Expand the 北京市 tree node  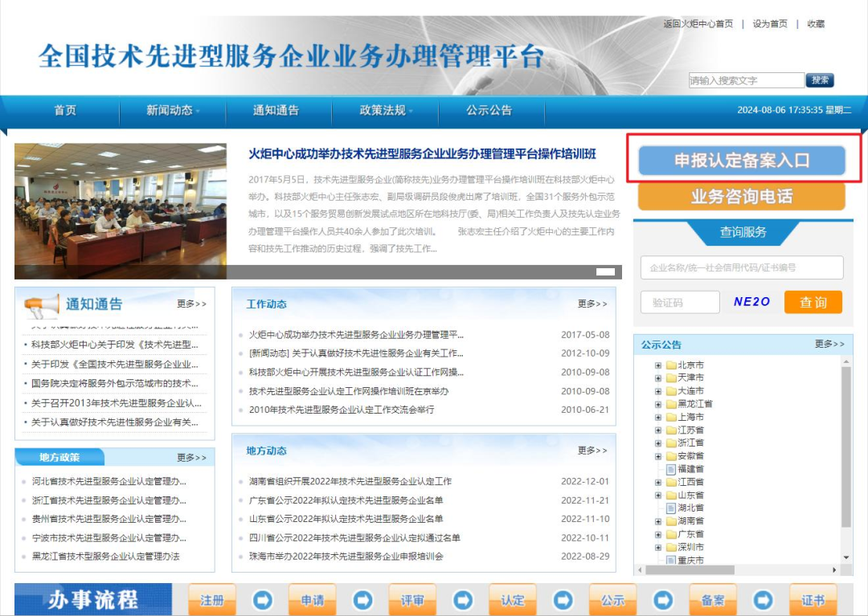click(x=657, y=365)
